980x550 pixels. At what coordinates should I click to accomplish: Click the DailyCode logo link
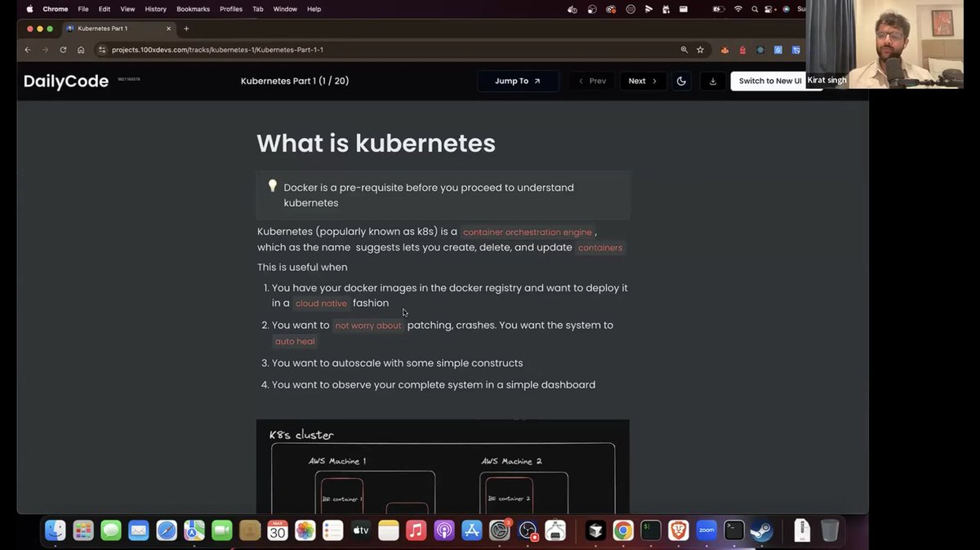66,81
